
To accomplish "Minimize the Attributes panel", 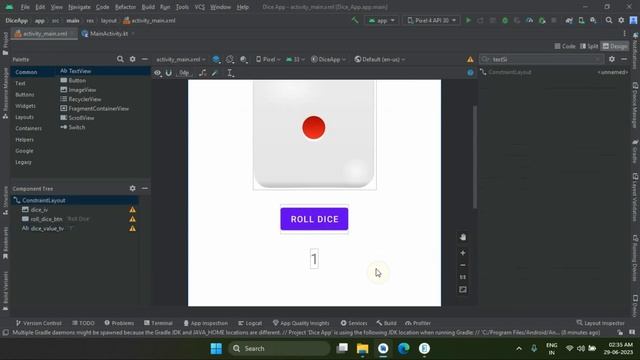I will pos(624,59).
